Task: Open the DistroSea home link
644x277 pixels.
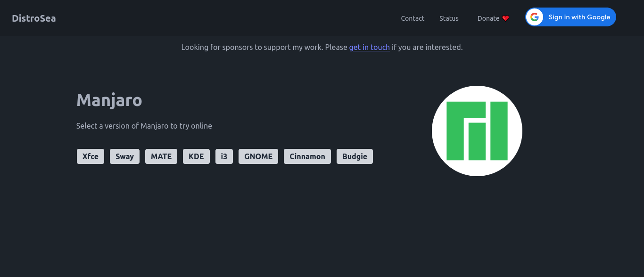Action: pos(34,18)
